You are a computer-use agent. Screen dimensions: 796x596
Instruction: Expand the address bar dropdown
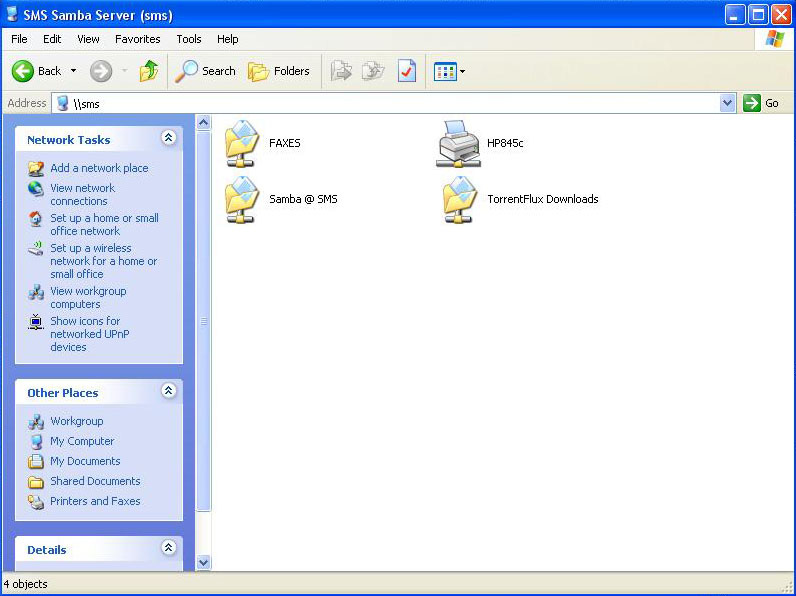[727, 104]
